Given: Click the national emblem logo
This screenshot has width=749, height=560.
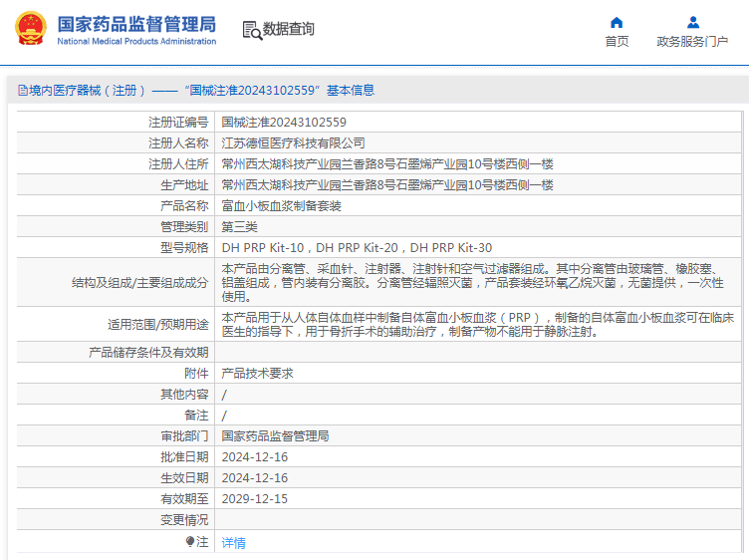Looking at the screenshot, I should click(x=31, y=28).
